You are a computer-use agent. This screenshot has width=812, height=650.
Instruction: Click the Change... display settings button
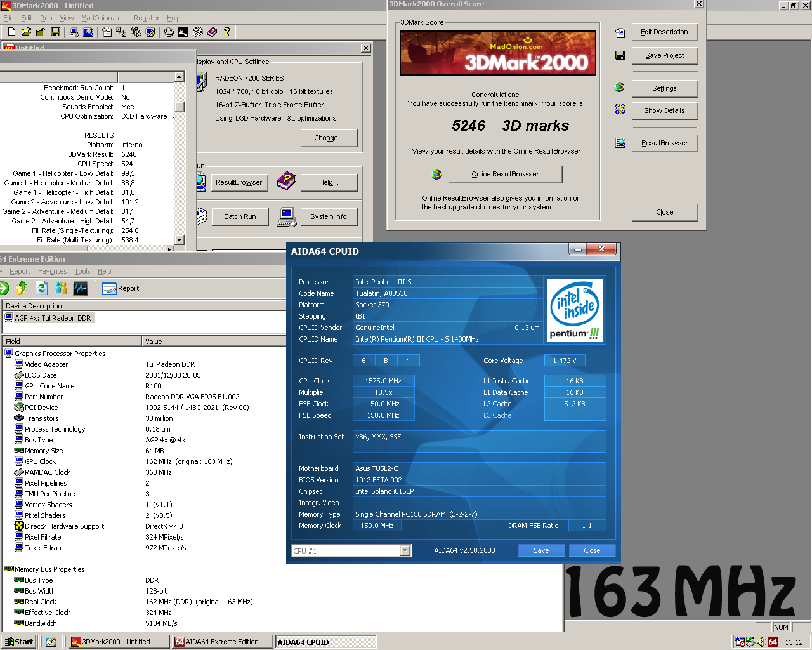[x=329, y=138]
